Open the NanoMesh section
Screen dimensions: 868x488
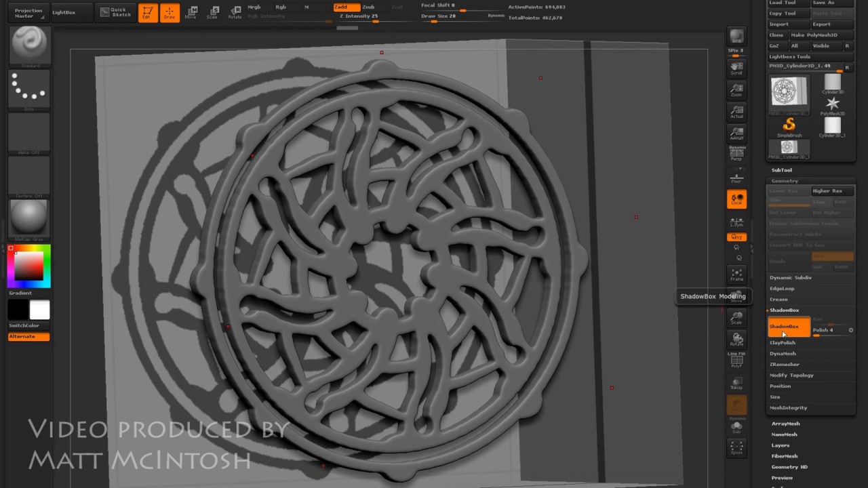pyautogui.click(x=785, y=434)
